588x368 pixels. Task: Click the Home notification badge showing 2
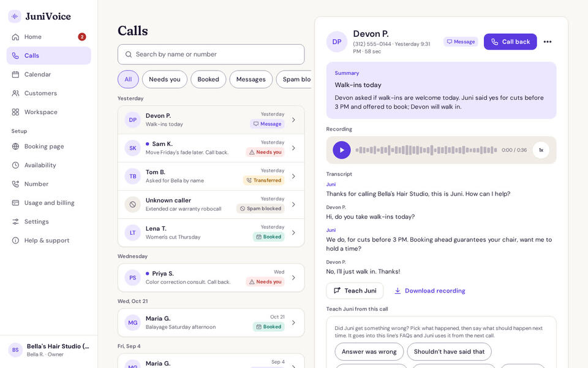(x=81, y=37)
